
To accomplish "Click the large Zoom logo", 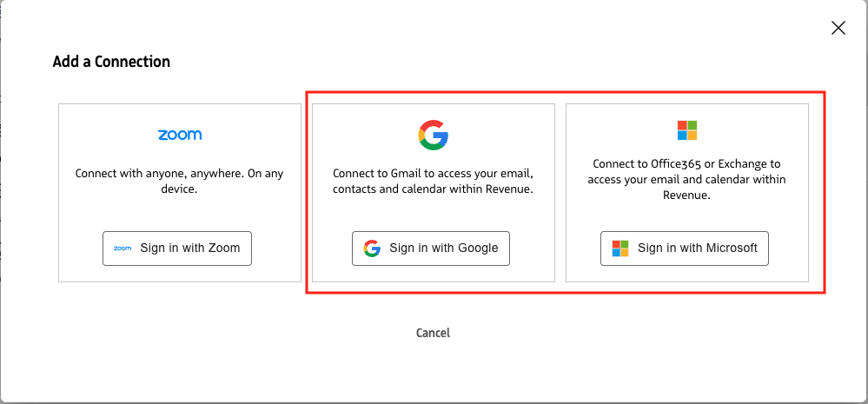I will pos(180,135).
